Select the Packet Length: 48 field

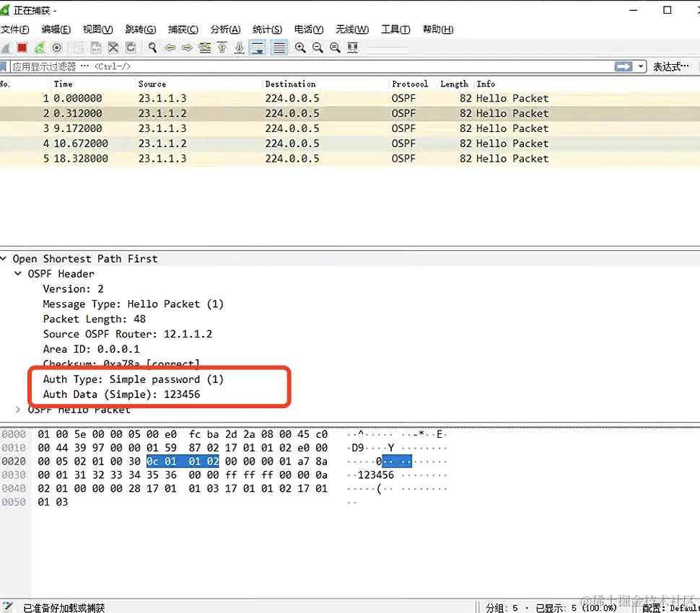pos(95,319)
